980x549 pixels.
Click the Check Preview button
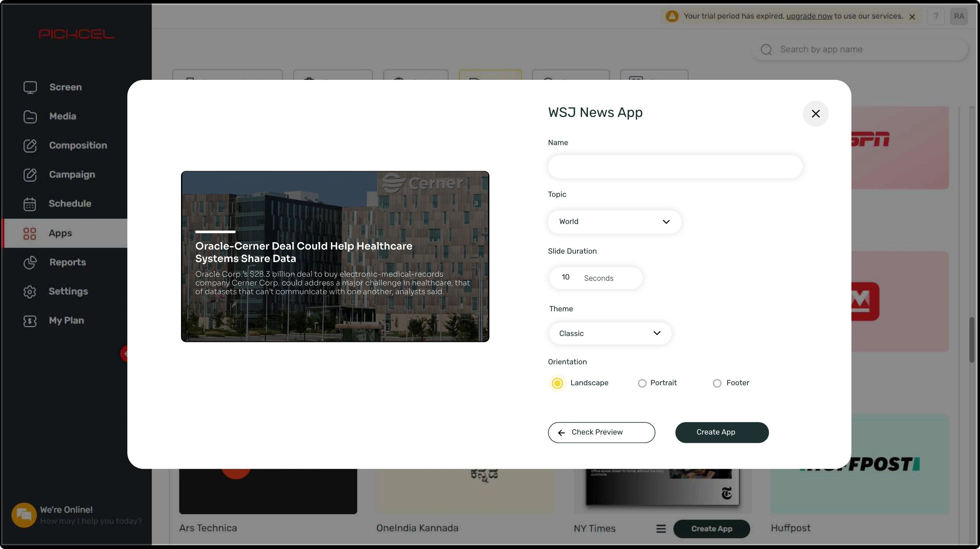[x=601, y=433]
